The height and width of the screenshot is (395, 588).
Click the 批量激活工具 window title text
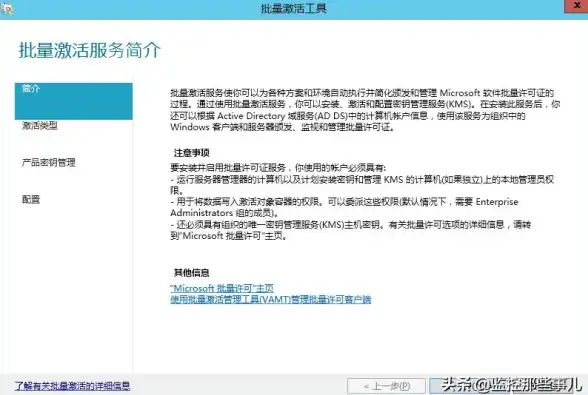294,8
